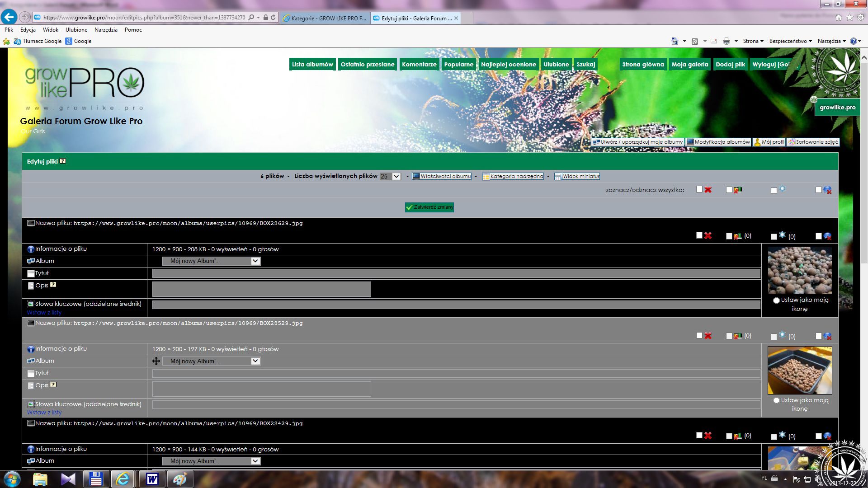Click the Opis text area for BOX28529.jpg
868x488 pixels.
click(262, 389)
